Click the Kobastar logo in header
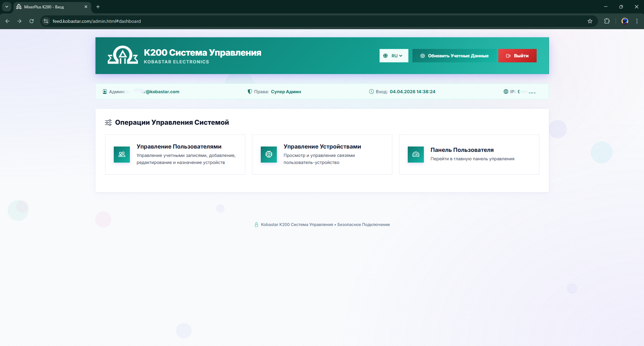This screenshot has width=644, height=346. (x=122, y=55)
